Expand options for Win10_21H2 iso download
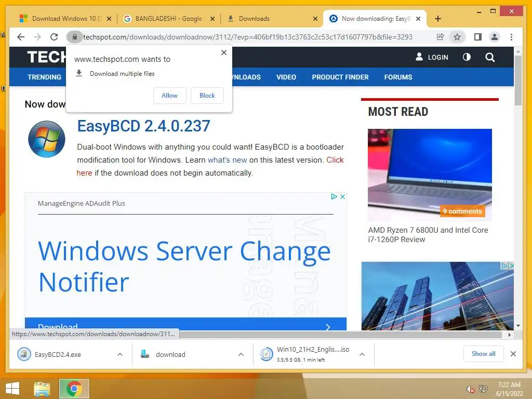Viewport: 532px width, 399px height. click(x=362, y=354)
